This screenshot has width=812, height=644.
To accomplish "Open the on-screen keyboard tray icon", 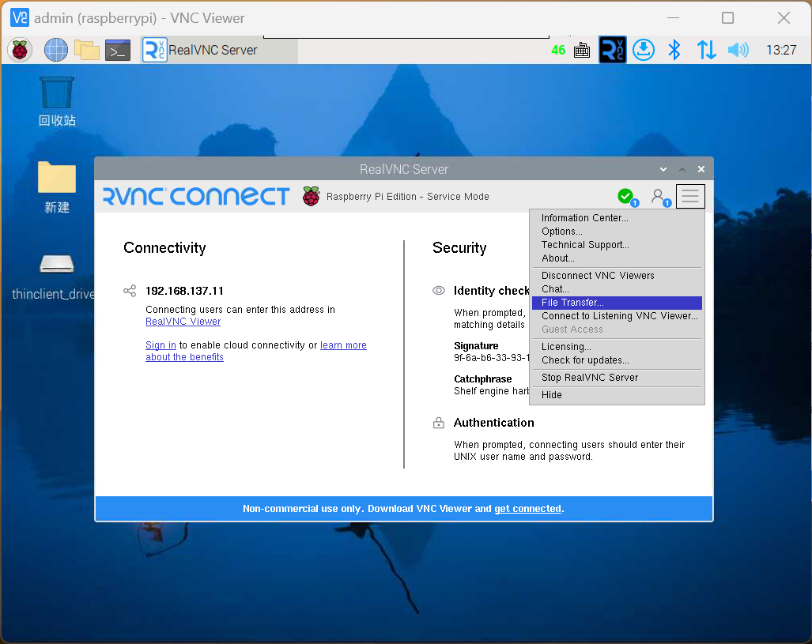I will point(582,51).
